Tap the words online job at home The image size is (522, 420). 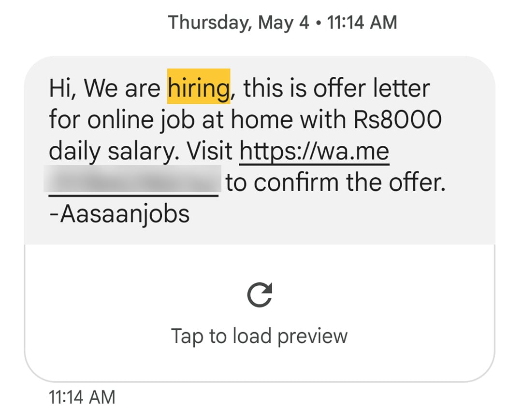203,119
